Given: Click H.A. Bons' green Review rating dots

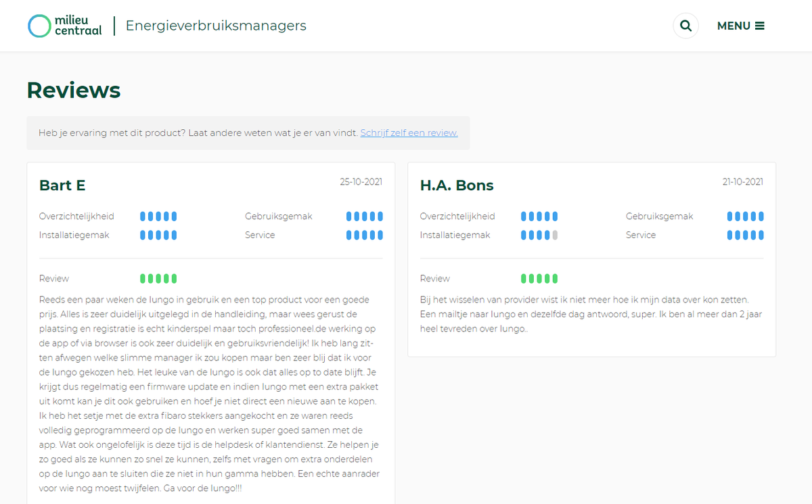Looking at the screenshot, I should (x=539, y=278).
